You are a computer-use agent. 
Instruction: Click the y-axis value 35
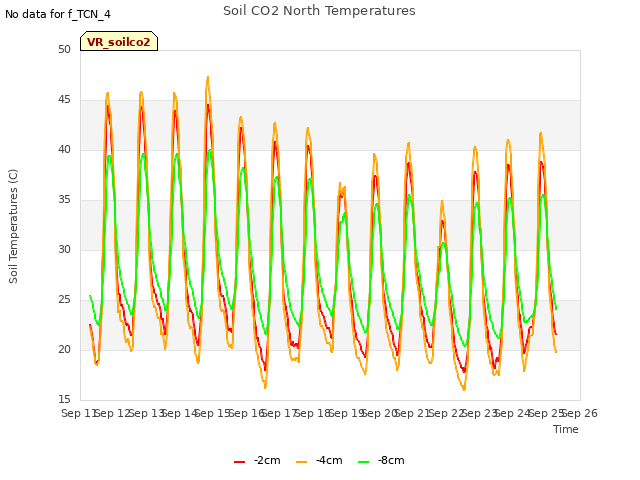click(x=64, y=200)
